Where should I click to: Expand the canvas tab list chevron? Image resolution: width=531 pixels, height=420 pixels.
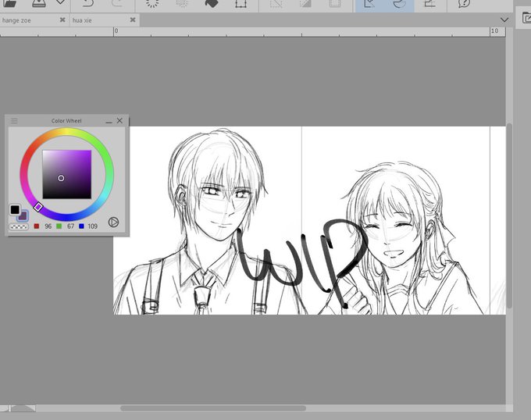(504, 20)
